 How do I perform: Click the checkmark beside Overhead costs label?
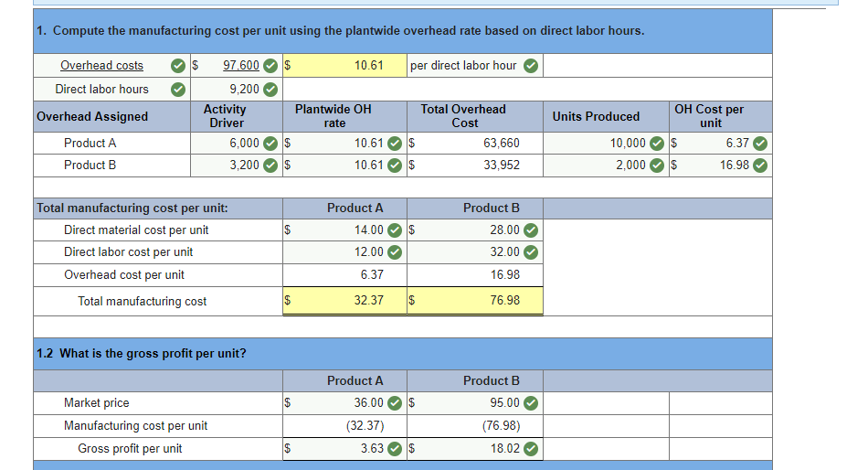point(177,66)
